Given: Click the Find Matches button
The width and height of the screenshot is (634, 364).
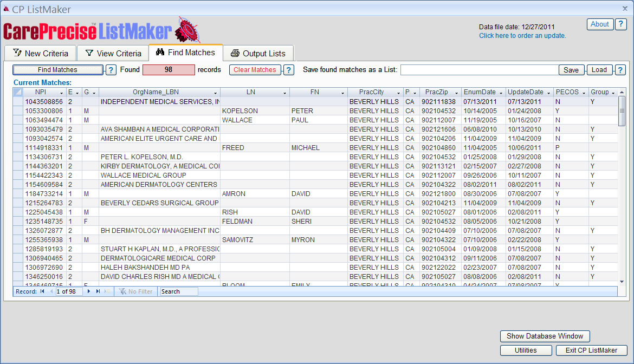Looking at the screenshot, I should [x=58, y=70].
